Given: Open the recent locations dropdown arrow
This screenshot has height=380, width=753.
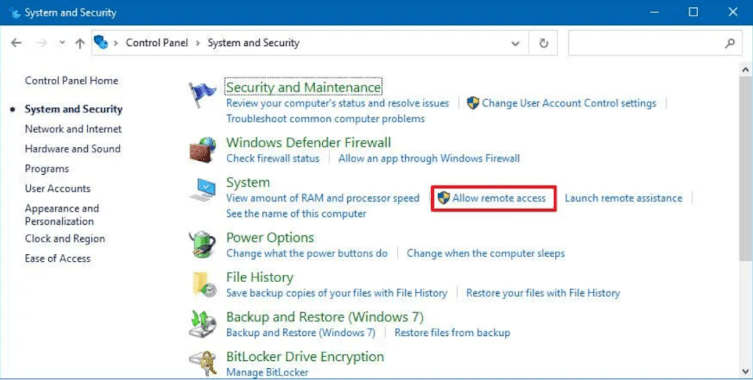Looking at the screenshot, I should 62,43.
